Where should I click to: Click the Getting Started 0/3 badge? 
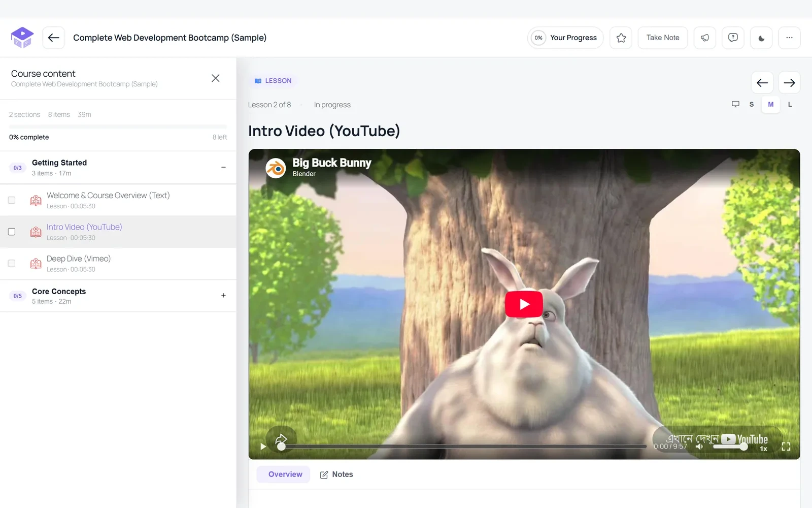[18, 168]
